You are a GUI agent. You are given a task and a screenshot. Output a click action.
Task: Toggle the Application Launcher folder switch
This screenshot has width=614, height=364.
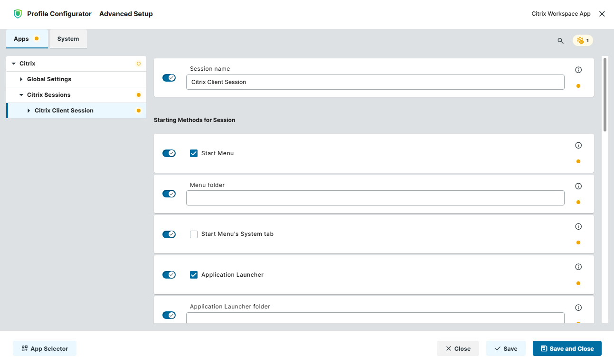point(169,315)
